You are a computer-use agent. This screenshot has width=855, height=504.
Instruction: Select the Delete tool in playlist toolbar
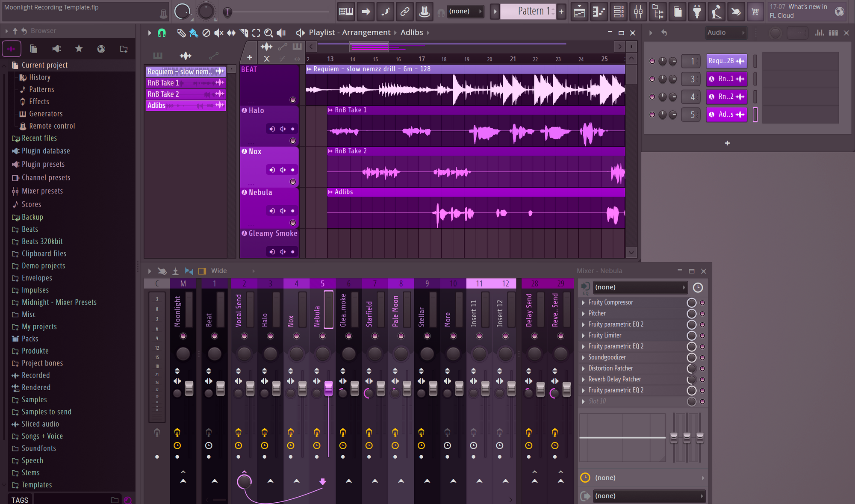point(206,33)
